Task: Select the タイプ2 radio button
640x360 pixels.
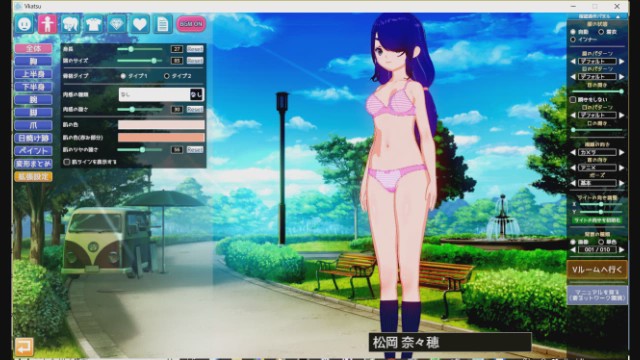Action: (x=167, y=76)
